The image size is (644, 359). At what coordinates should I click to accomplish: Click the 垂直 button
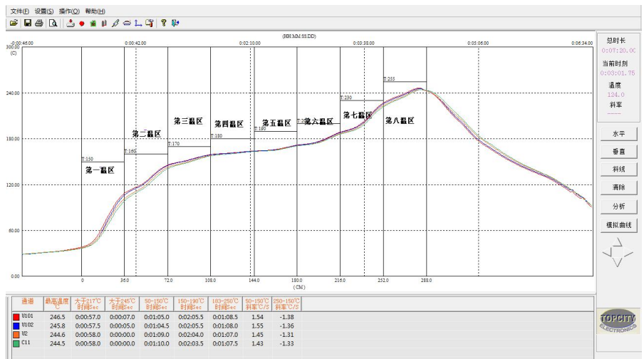(x=618, y=152)
